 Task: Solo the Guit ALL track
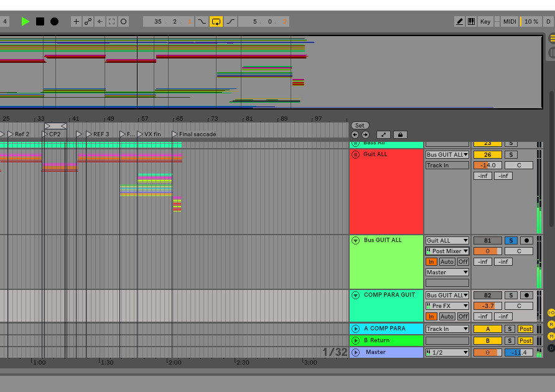coord(511,155)
